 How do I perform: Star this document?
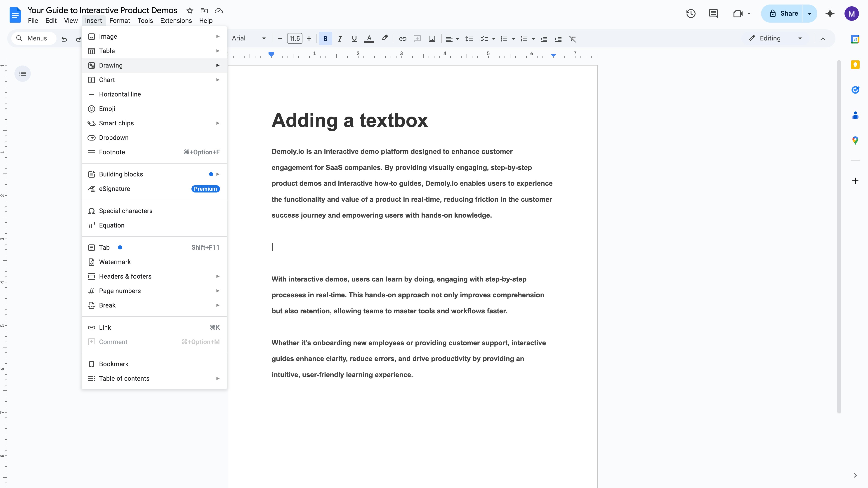[190, 10]
